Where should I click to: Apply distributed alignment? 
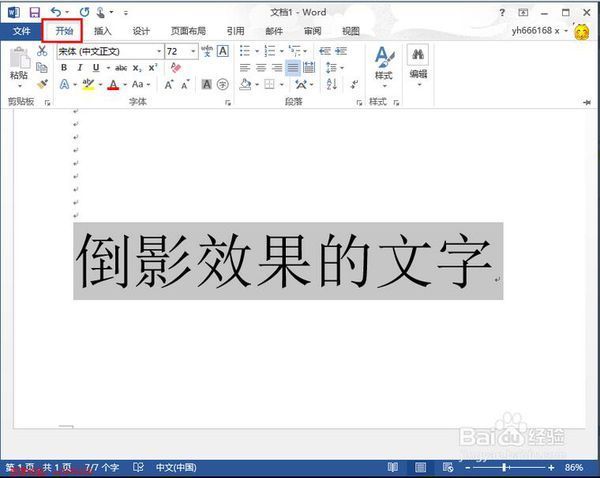click(x=309, y=68)
